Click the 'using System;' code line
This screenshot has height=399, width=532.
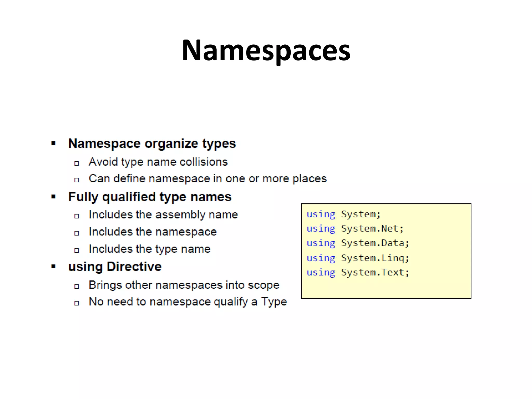tap(343, 214)
